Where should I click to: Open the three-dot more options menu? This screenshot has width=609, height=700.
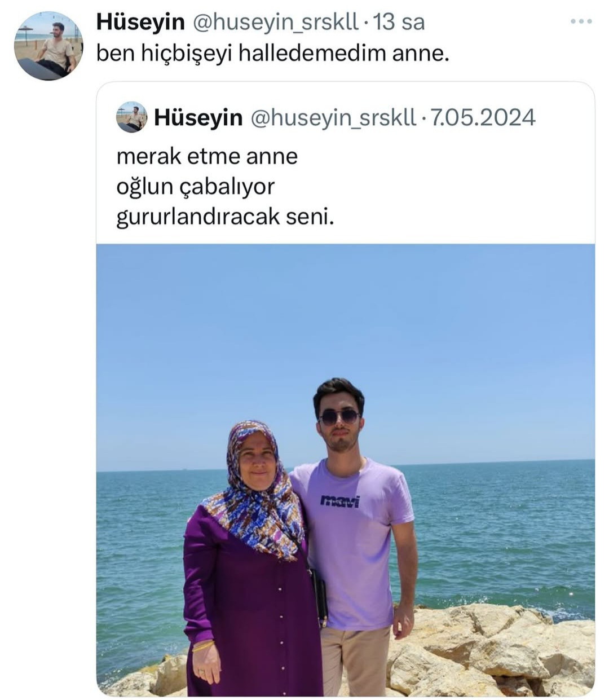pyautogui.click(x=581, y=22)
